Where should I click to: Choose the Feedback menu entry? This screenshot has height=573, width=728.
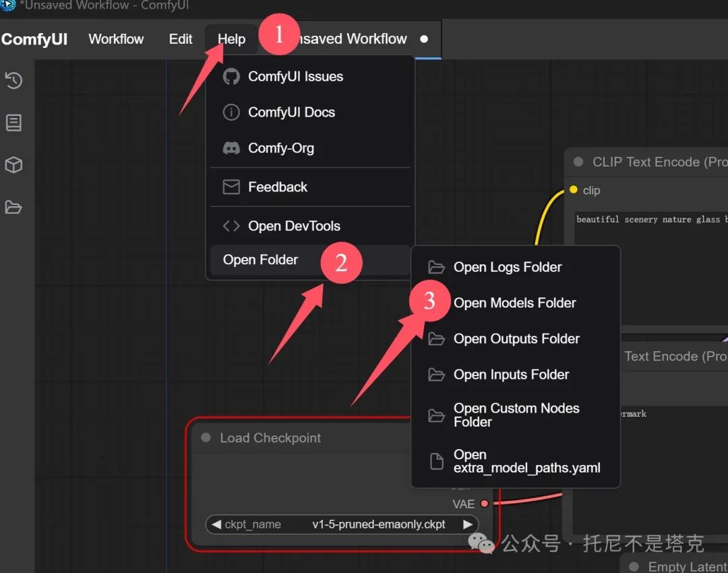tap(310, 187)
